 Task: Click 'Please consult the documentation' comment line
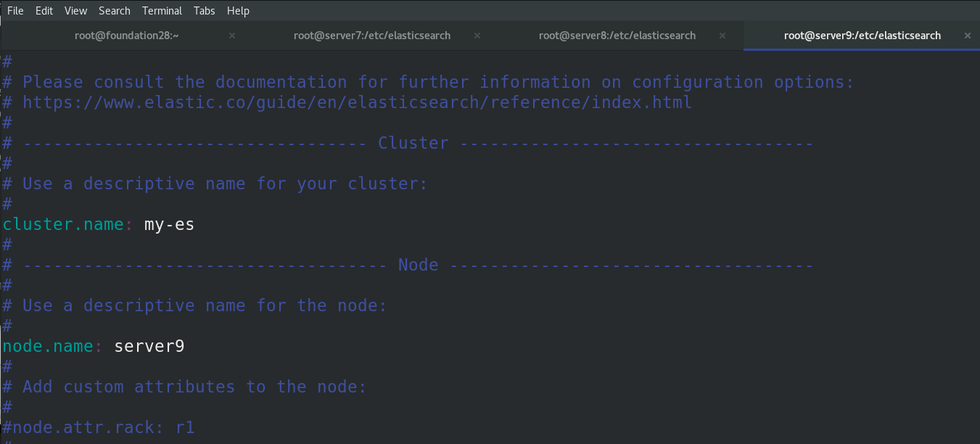429,82
